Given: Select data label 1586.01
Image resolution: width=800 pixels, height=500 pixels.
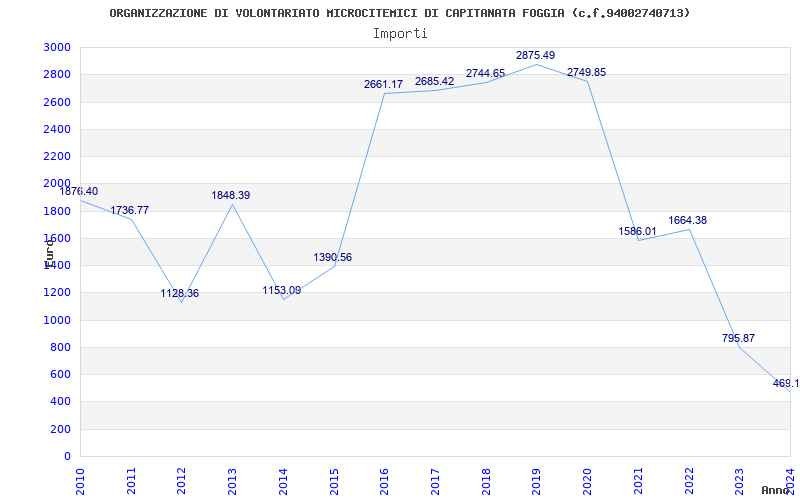Looking at the screenshot, I should 637,231.
